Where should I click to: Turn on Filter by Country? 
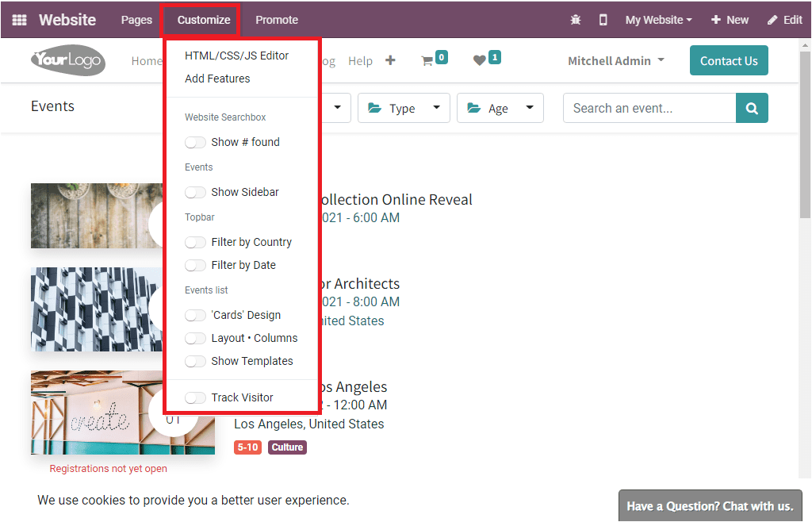click(195, 242)
